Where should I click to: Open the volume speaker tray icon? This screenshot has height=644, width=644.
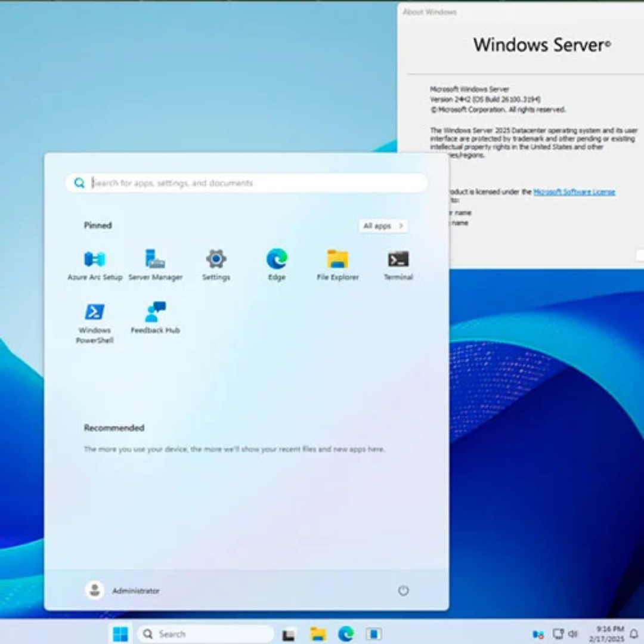pos(573,634)
